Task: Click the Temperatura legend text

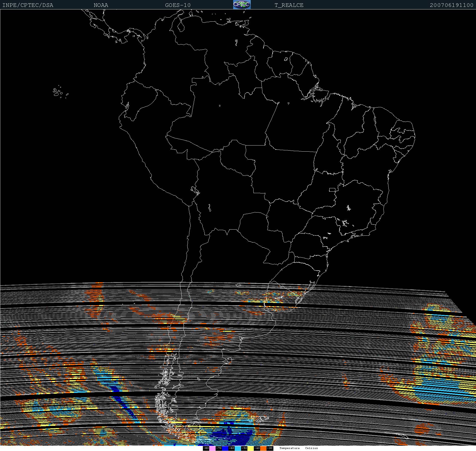Action: [289, 448]
